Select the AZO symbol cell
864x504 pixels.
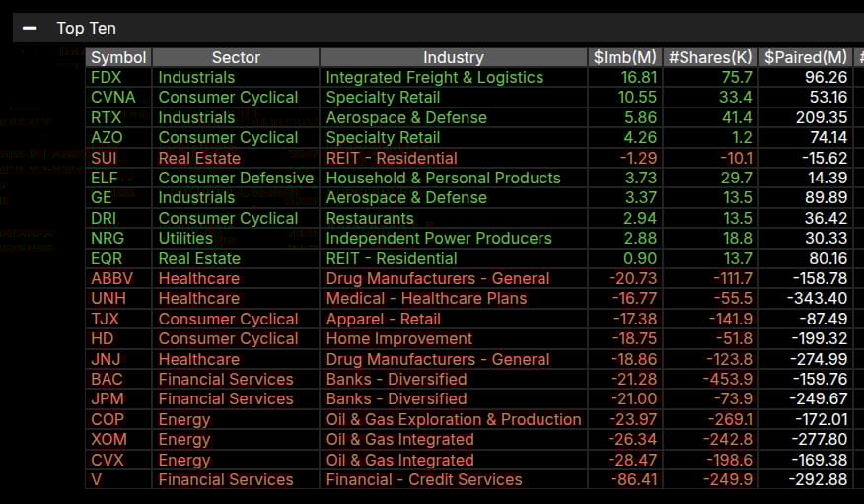[x=118, y=138]
